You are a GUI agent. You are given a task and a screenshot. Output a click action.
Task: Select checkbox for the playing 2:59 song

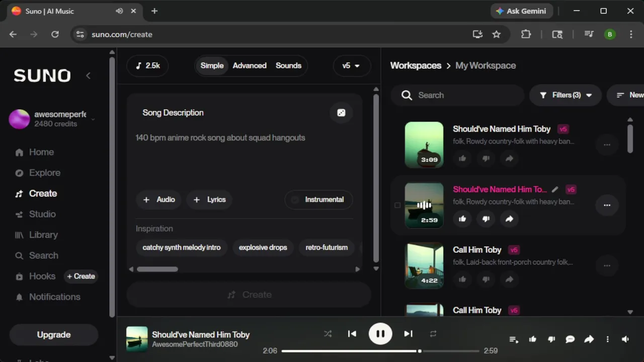(397, 205)
